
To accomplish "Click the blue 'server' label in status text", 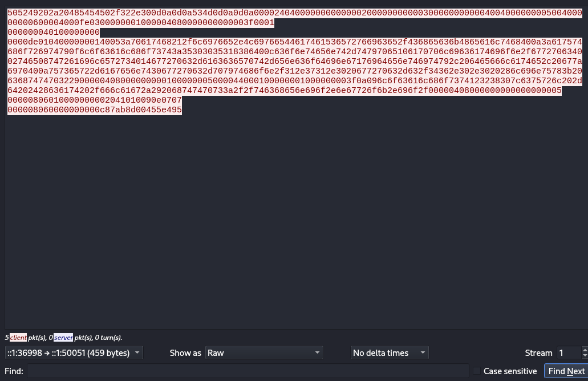I will [x=63, y=338].
